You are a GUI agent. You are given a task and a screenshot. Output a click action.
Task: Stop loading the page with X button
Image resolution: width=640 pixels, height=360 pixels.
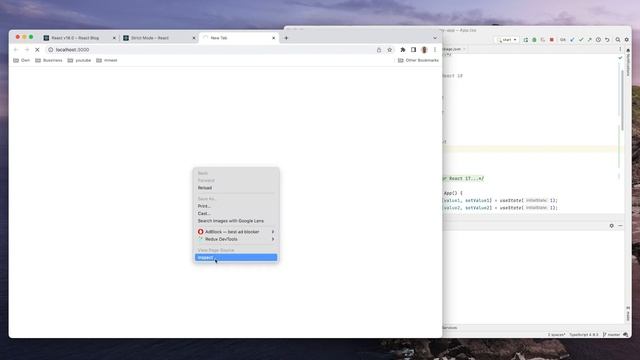tap(37, 50)
